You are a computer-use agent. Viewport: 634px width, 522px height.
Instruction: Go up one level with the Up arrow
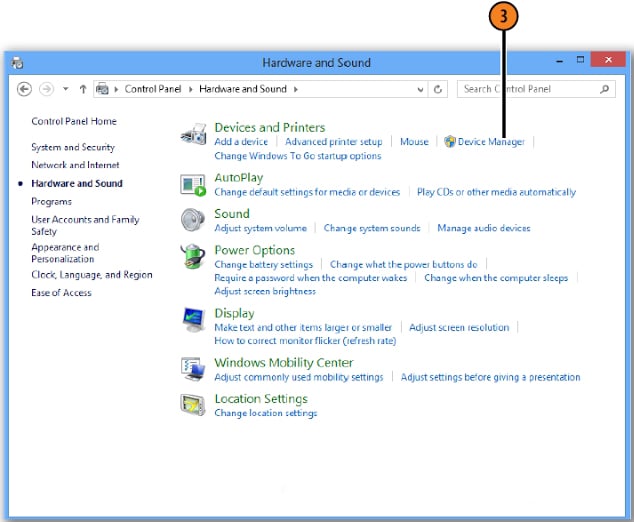point(83,89)
